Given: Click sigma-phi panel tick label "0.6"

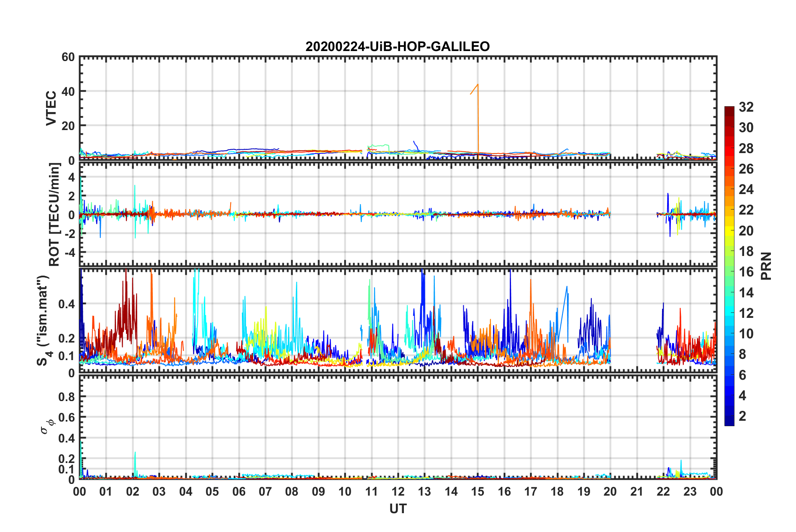Looking at the screenshot, I should tap(67, 417).
